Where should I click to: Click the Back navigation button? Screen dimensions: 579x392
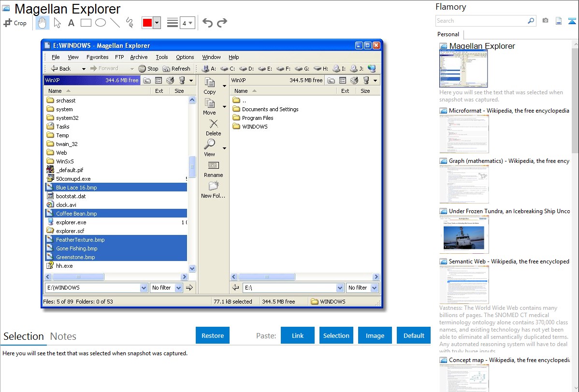click(61, 69)
